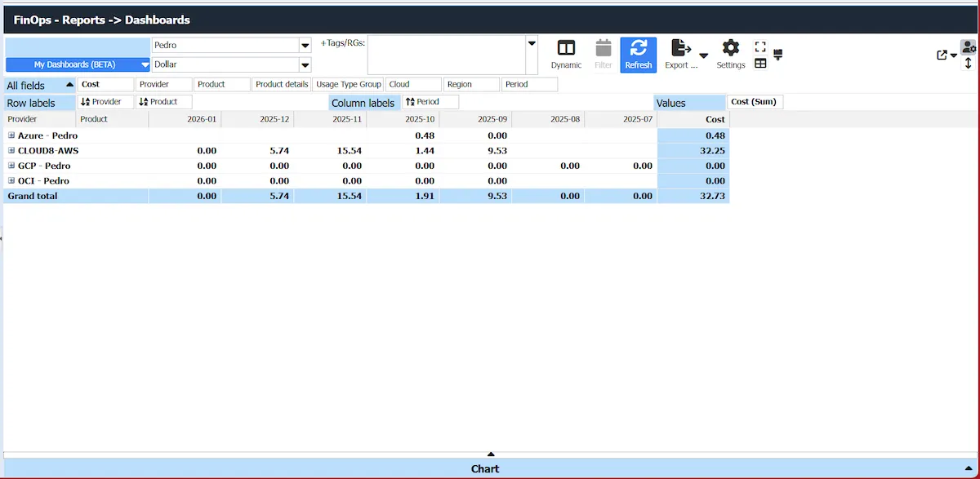Open the Dollar currency dropdown
This screenshot has width=980, height=479.
tap(305, 64)
